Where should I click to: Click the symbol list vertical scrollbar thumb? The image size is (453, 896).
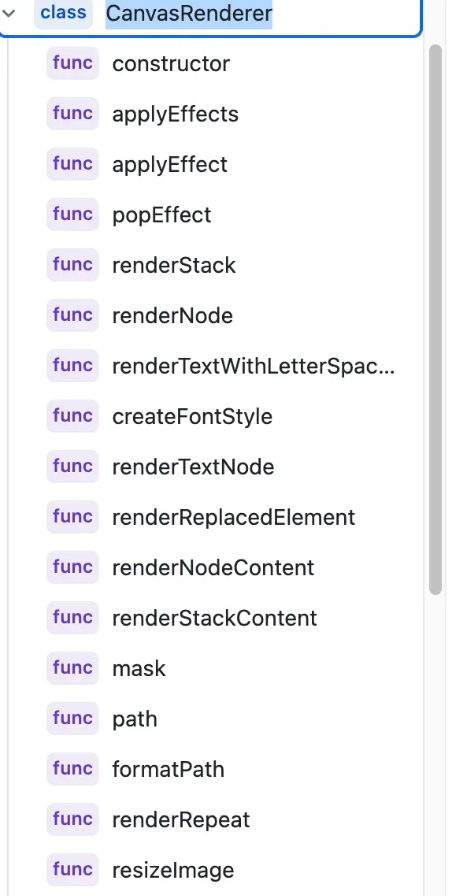click(x=435, y=319)
